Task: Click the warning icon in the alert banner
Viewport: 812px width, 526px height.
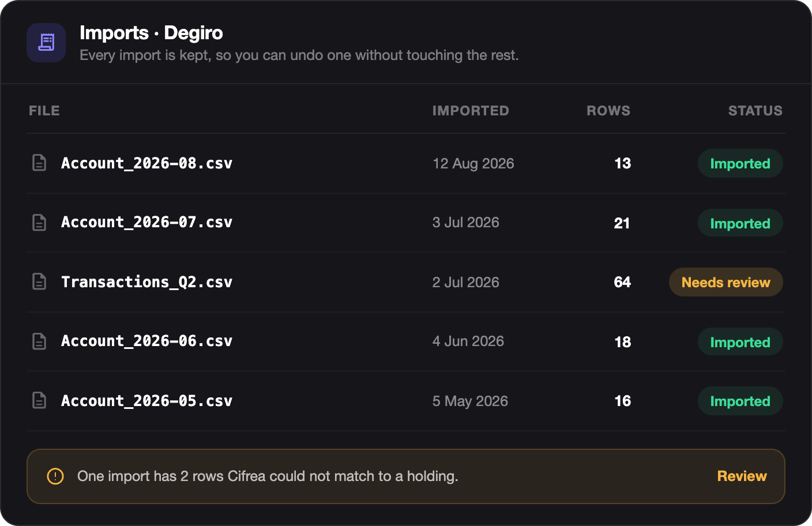Action: pyautogui.click(x=55, y=476)
